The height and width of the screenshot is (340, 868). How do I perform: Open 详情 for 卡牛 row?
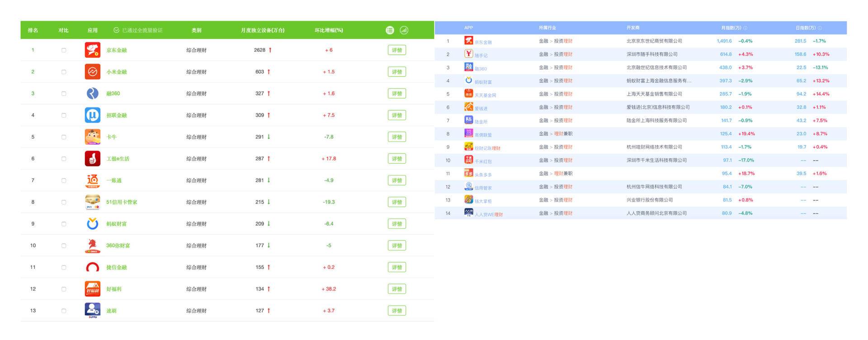(397, 137)
